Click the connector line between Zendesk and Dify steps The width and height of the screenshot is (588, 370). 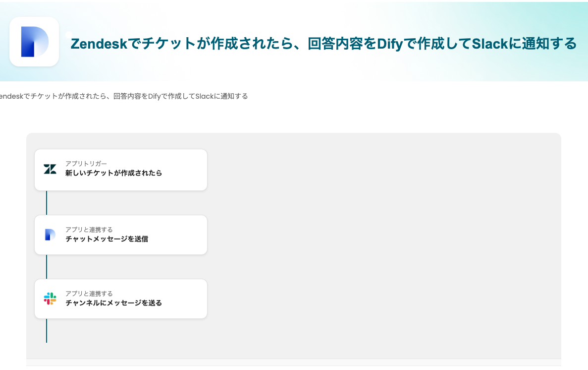47,202
